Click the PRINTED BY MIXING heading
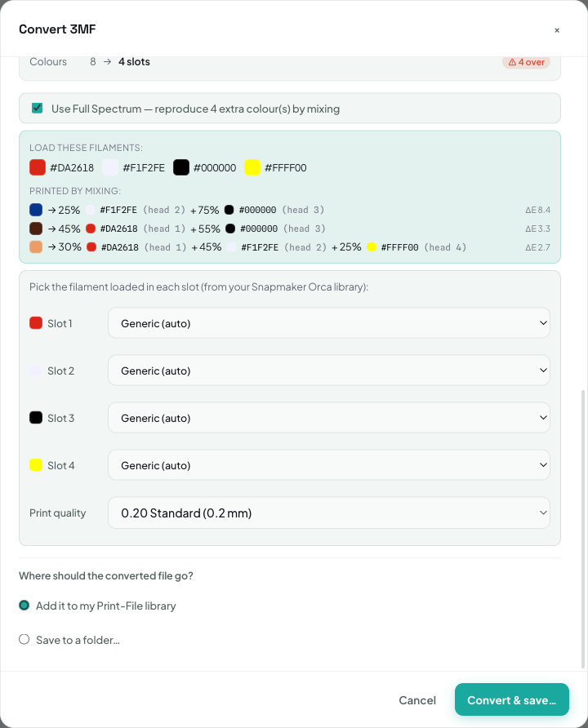Screen dimensions: 588x728 coord(75,191)
